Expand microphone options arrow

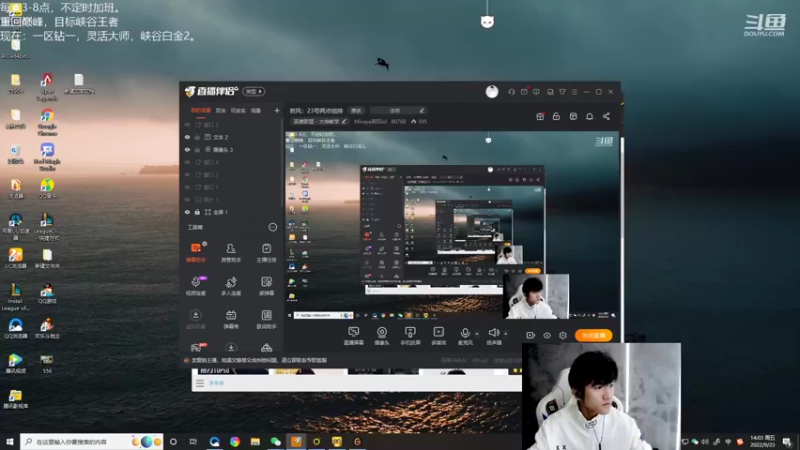point(477,334)
